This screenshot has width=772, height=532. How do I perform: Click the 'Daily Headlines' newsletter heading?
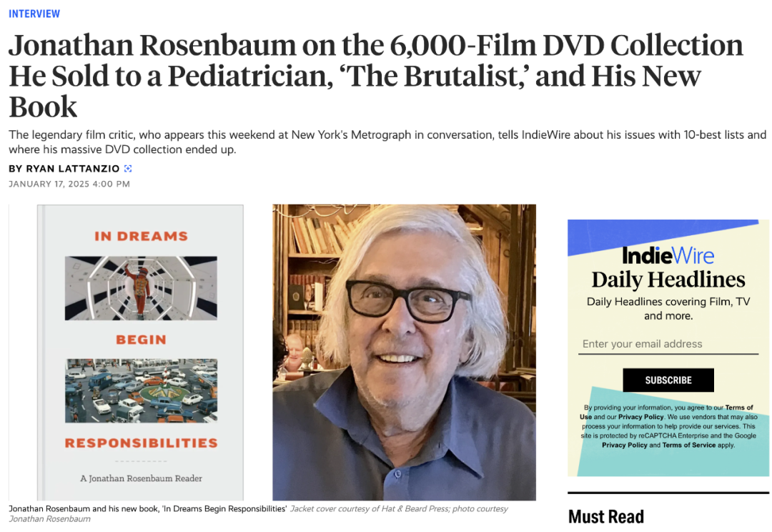point(668,280)
